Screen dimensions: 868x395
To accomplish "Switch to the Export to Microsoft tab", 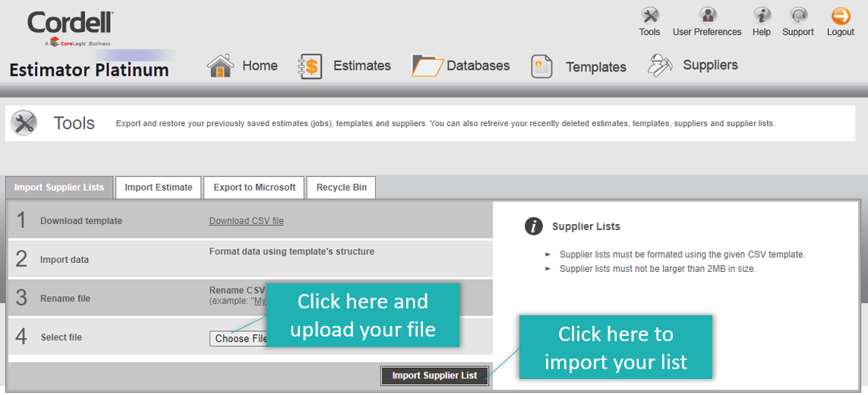I will 254,188.
